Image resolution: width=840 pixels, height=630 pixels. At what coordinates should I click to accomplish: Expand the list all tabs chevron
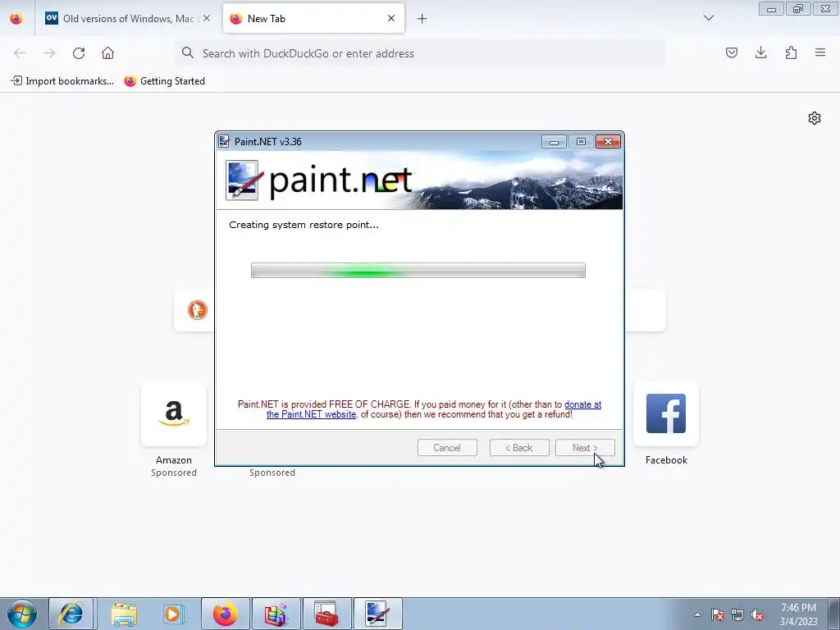[708, 18]
